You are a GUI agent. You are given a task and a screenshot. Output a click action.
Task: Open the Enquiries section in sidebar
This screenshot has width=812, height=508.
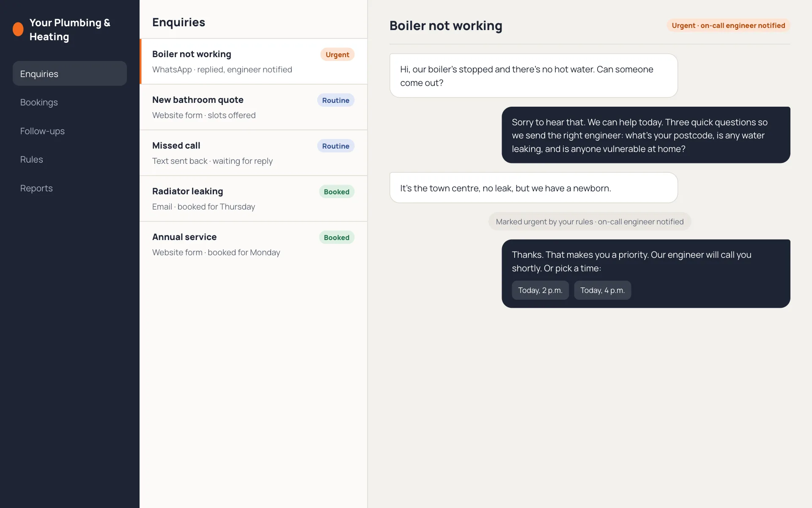70,74
